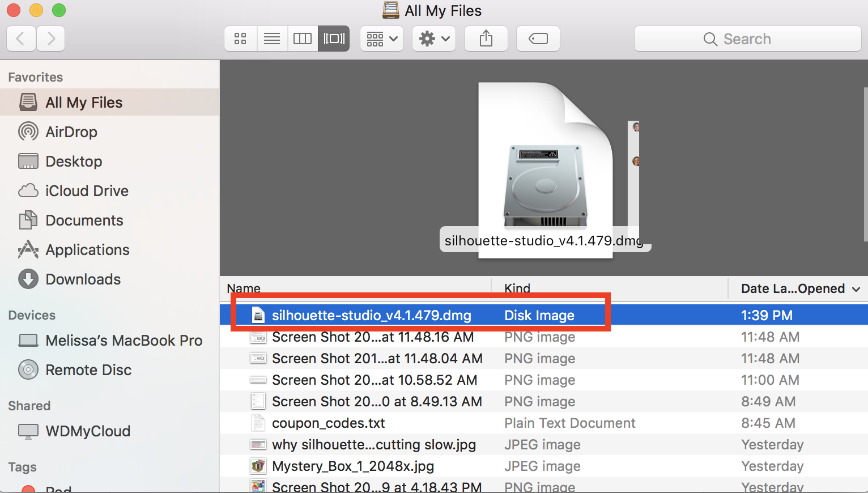Viewport: 868px width, 493px height.
Task: Open Applications from the Favorites list
Action: 87,249
